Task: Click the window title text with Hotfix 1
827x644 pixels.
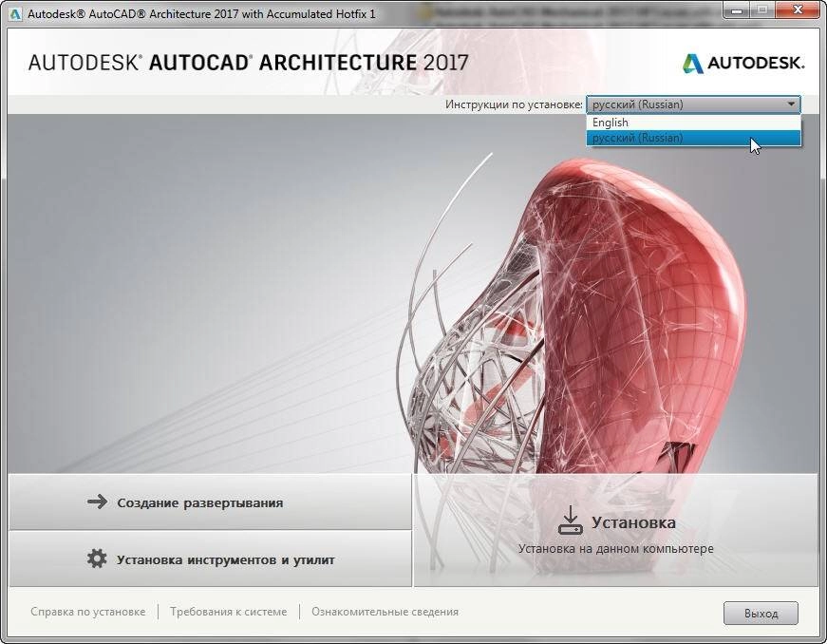Action: (x=201, y=14)
